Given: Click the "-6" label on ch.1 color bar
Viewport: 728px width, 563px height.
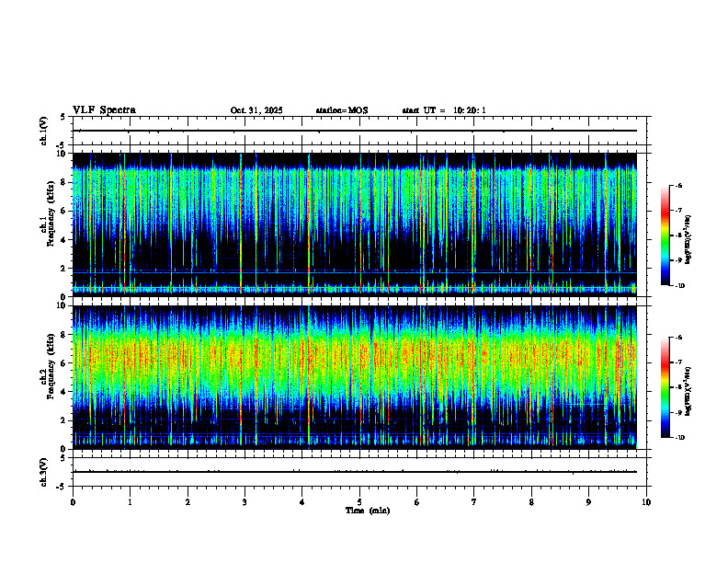Looking at the screenshot, I should click(678, 185).
